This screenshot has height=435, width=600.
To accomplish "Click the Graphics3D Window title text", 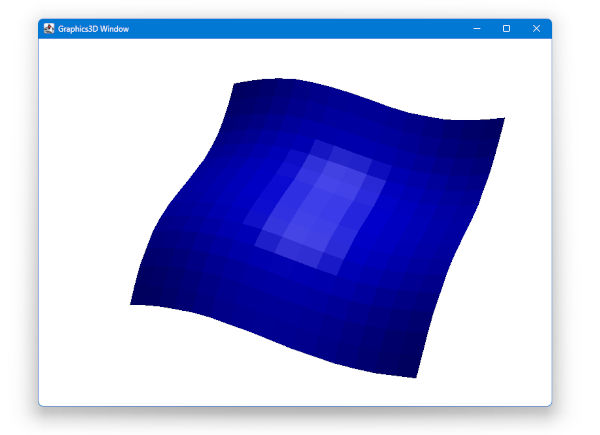I will [93, 29].
